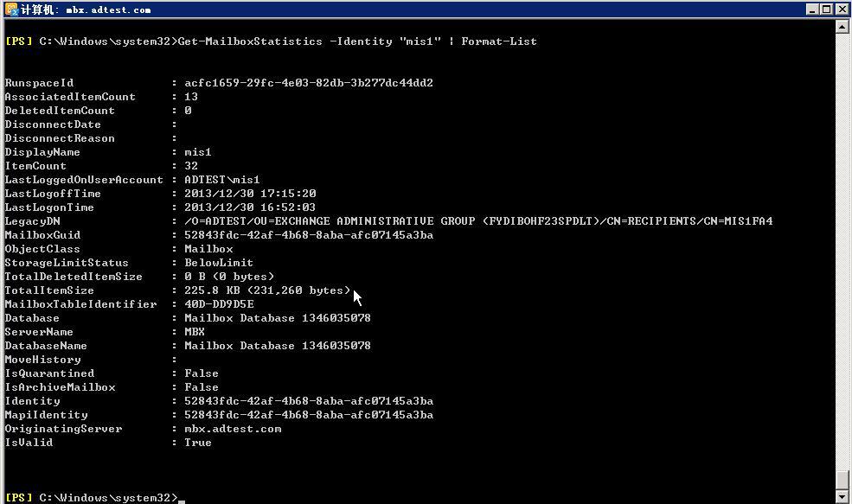Click the LegacyDN path value
852x504 pixels.
tap(478, 221)
